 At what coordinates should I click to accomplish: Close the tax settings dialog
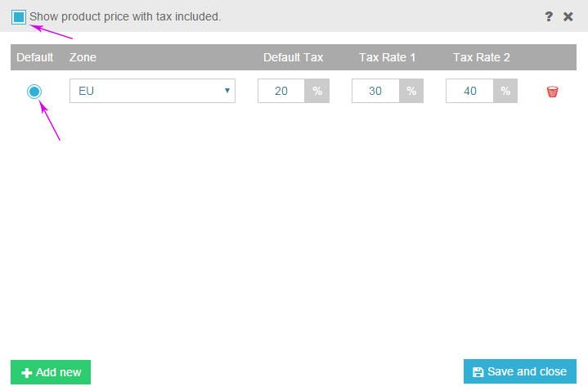[x=568, y=16]
